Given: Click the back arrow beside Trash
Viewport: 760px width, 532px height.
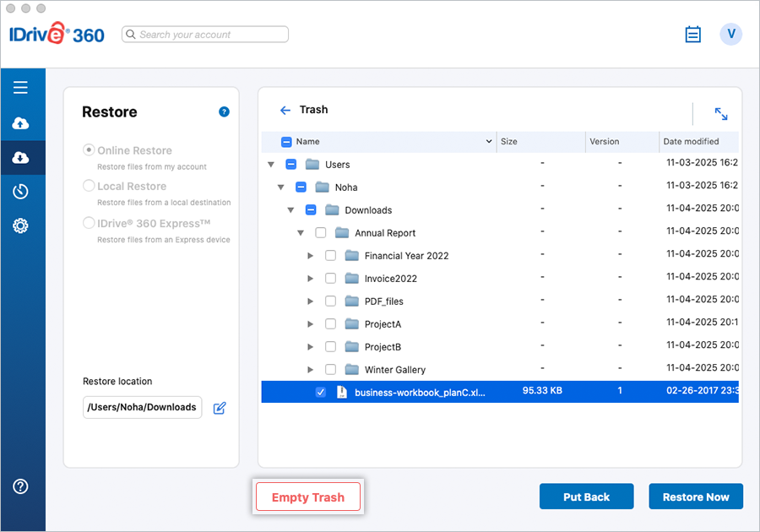Looking at the screenshot, I should 285,111.
